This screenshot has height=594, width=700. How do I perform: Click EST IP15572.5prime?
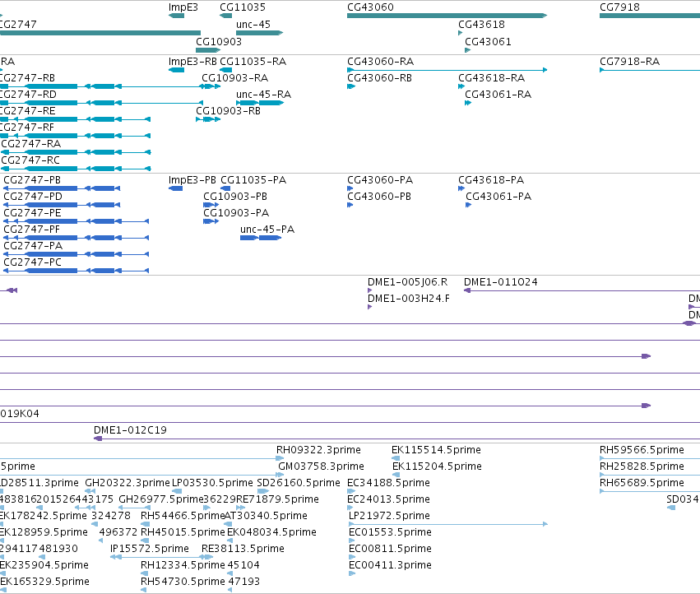(149, 549)
